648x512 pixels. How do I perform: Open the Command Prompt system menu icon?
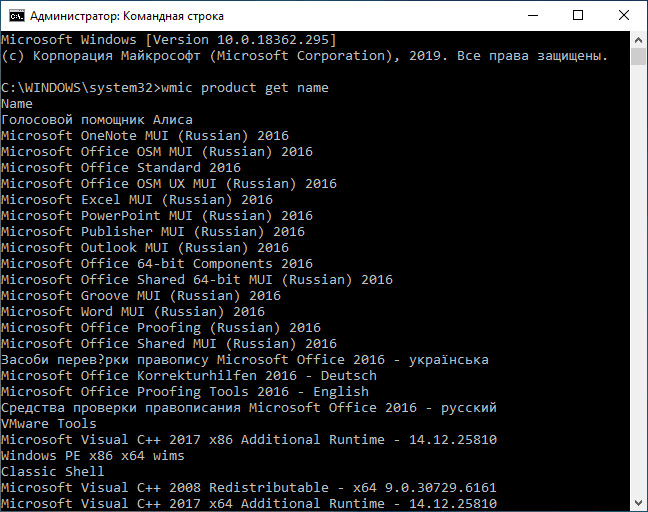[x=15, y=16]
